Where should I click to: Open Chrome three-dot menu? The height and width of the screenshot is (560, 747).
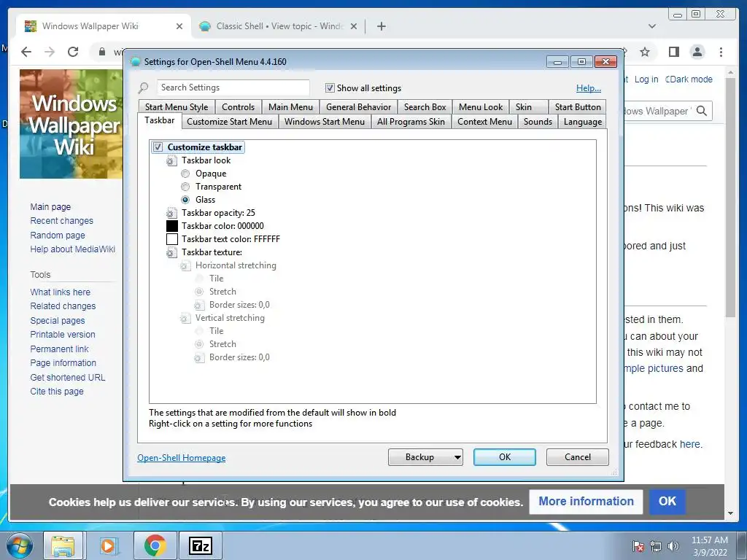coord(721,52)
